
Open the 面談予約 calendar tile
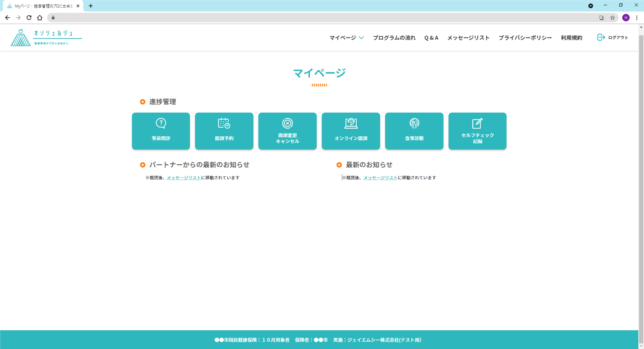click(224, 131)
